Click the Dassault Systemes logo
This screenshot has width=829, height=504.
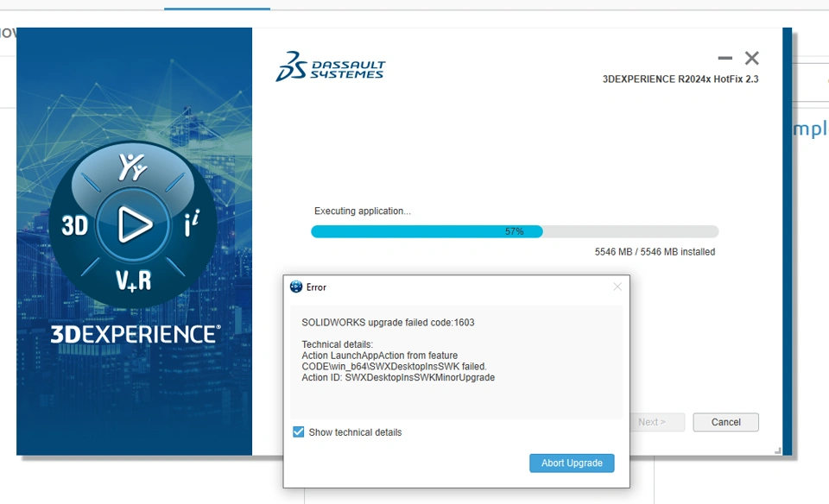[331, 67]
